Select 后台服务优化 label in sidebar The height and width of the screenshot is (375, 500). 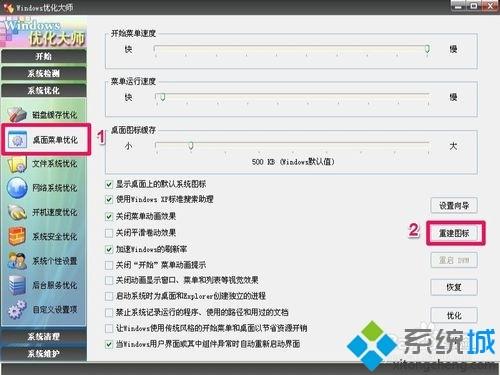click(x=55, y=285)
